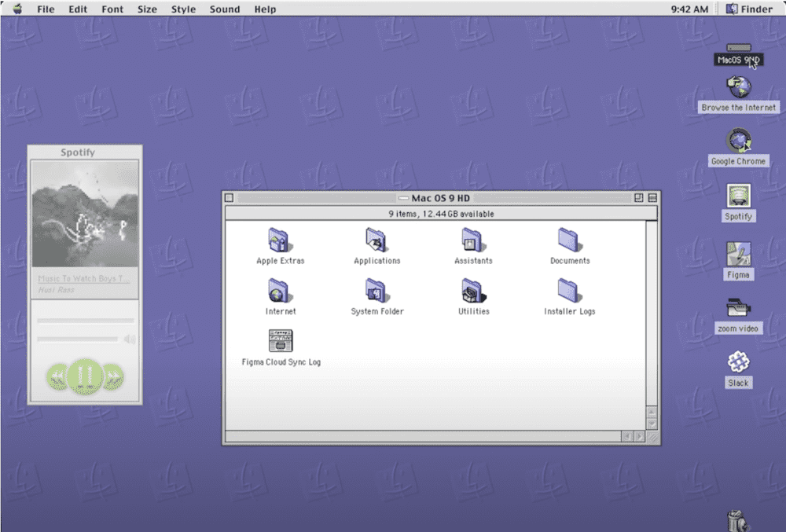Click the Spotify track progress bar
786x532 pixels.
point(85,320)
